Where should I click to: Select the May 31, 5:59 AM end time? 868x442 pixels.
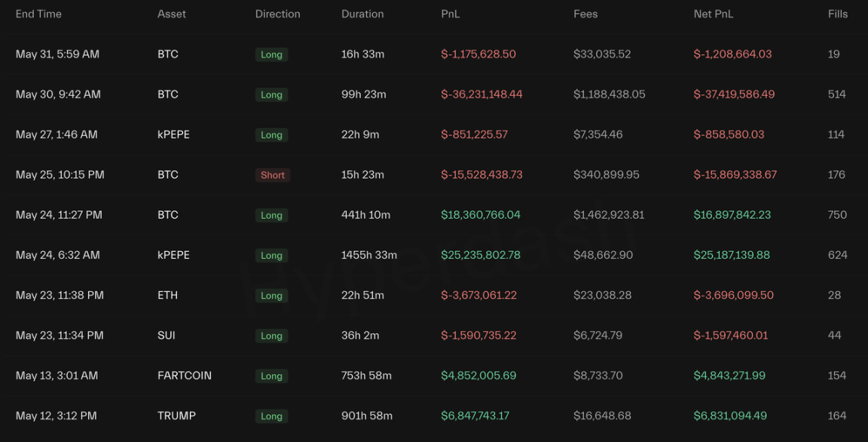pos(57,54)
